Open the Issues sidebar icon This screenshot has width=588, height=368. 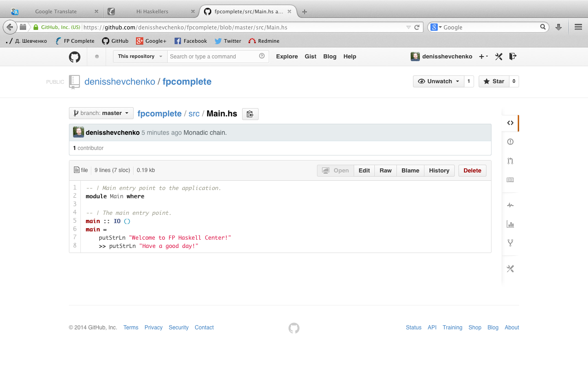510,142
